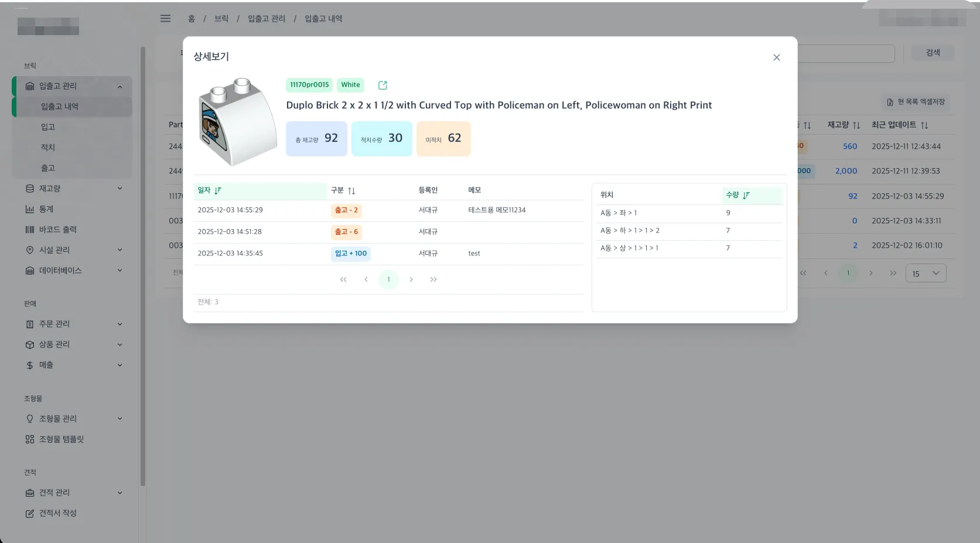Image resolution: width=980 pixels, height=543 pixels.
Task: Open external link next to White tag
Action: 382,85
